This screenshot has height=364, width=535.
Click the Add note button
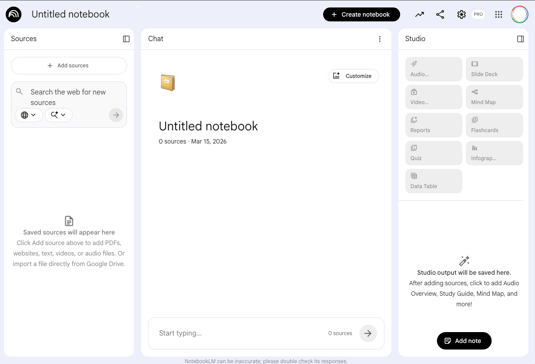pyautogui.click(x=464, y=341)
